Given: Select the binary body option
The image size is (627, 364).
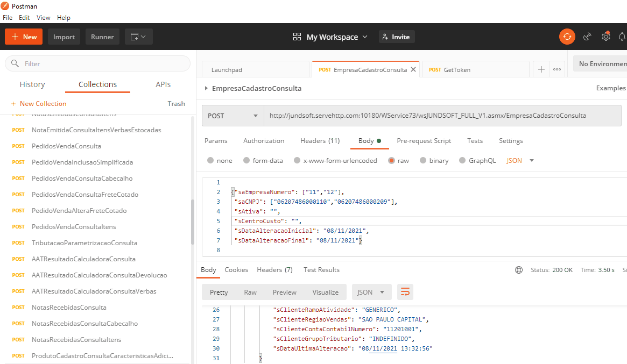Looking at the screenshot, I should pyautogui.click(x=423, y=161).
